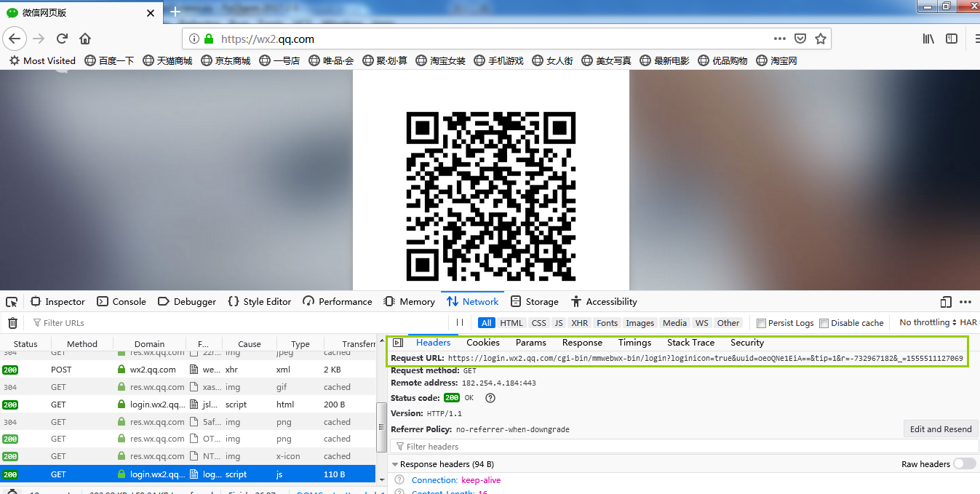The height and width of the screenshot is (494, 980).
Task: Filter requests by XHR type
Action: tap(580, 323)
